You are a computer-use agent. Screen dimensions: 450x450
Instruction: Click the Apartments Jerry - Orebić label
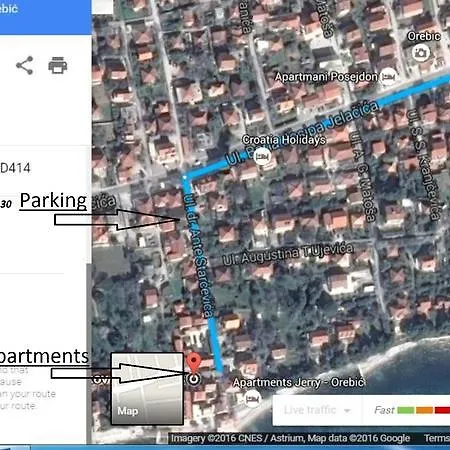tap(299, 382)
